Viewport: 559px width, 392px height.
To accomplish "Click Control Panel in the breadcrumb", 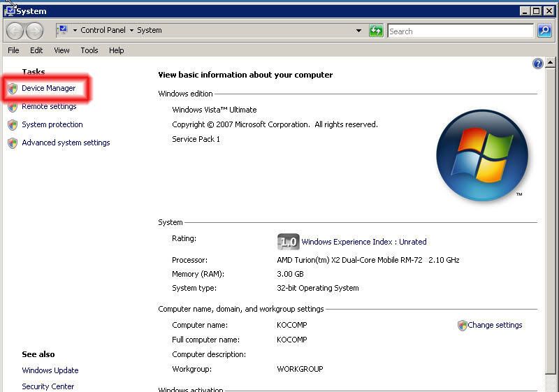I will (x=103, y=30).
